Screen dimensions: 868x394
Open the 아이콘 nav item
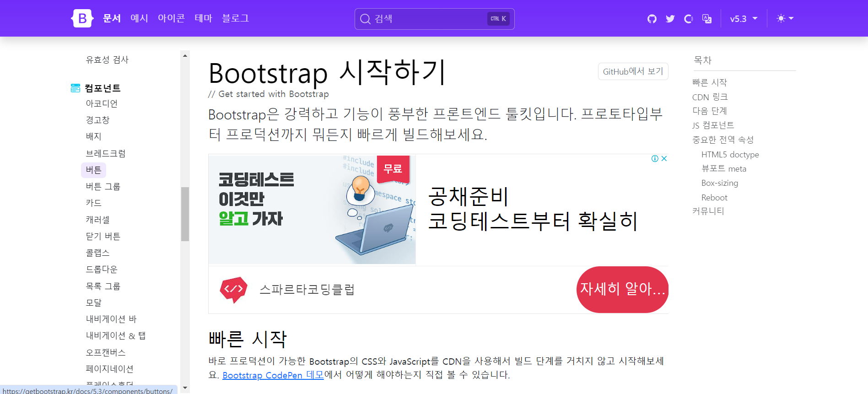point(171,18)
